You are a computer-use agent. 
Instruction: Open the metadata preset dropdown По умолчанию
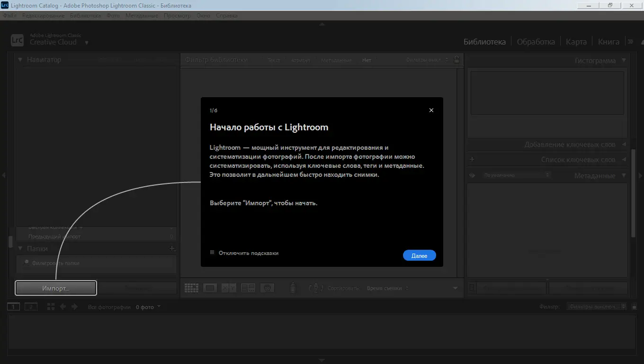click(x=516, y=175)
